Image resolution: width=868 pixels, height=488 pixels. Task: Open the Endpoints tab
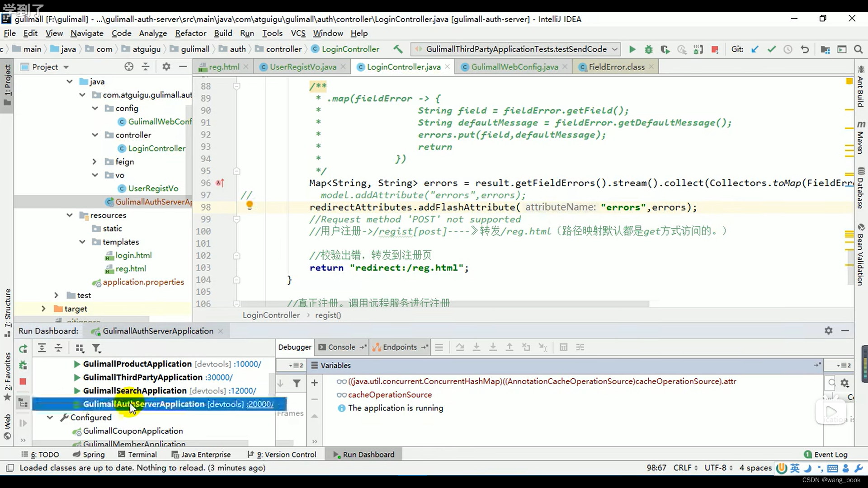tap(400, 347)
